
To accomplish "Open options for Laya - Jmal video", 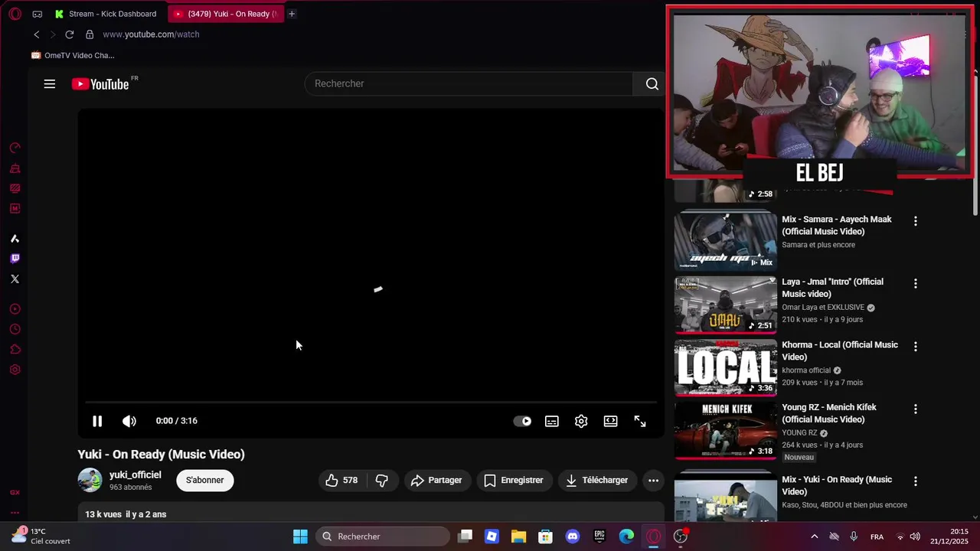I will coord(915,284).
